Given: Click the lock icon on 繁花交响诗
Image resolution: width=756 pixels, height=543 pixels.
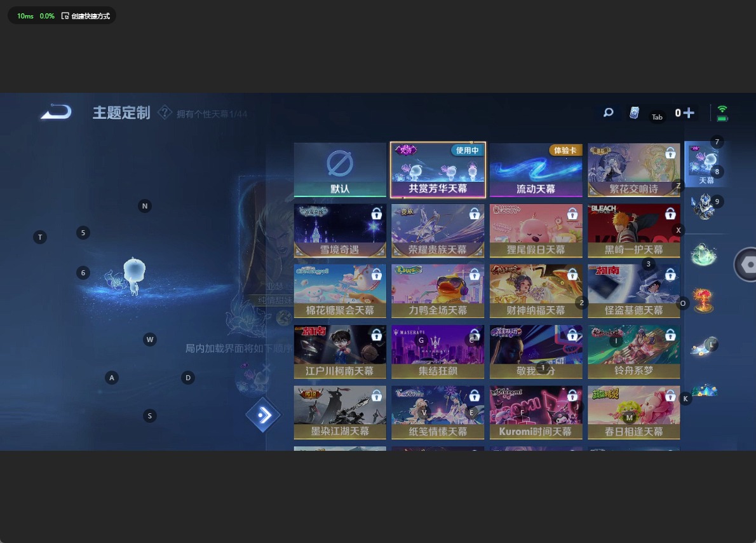Looking at the screenshot, I should pos(670,153).
